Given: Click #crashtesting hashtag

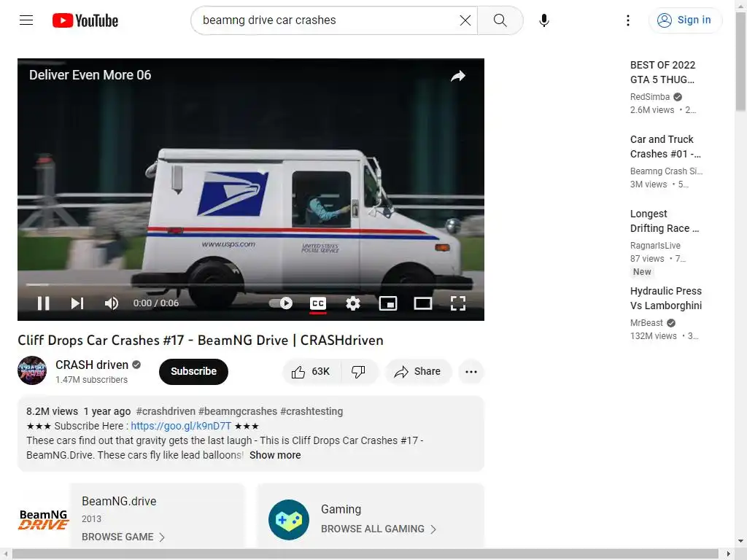Looking at the screenshot, I should [311, 411].
